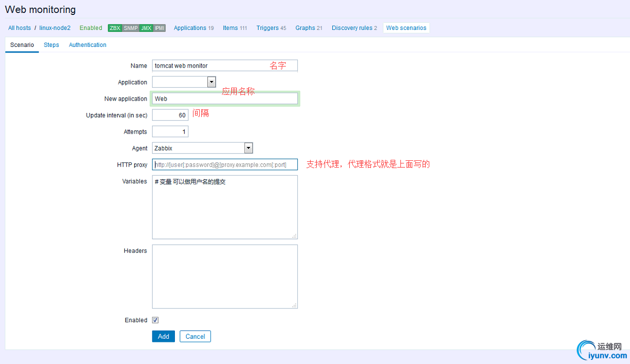Click inside the Variables text area
630x364 pixels.
pos(225,207)
